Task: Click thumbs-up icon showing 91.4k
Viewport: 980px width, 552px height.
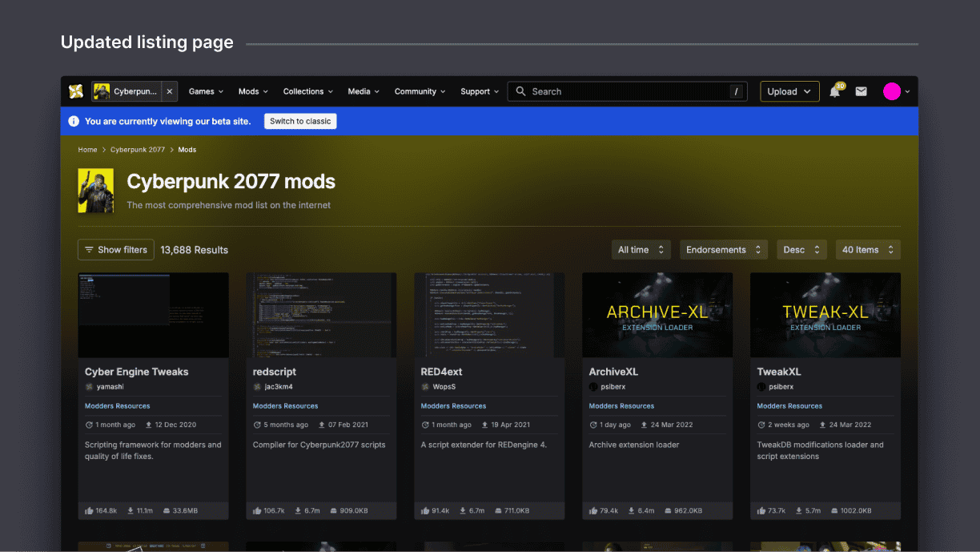Action: pos(425,510)
